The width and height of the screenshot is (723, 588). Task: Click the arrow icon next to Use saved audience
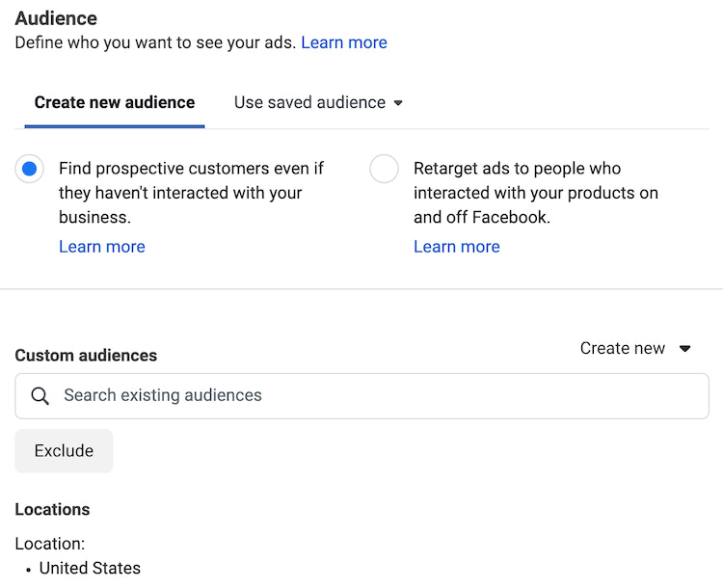pos(398,103)
